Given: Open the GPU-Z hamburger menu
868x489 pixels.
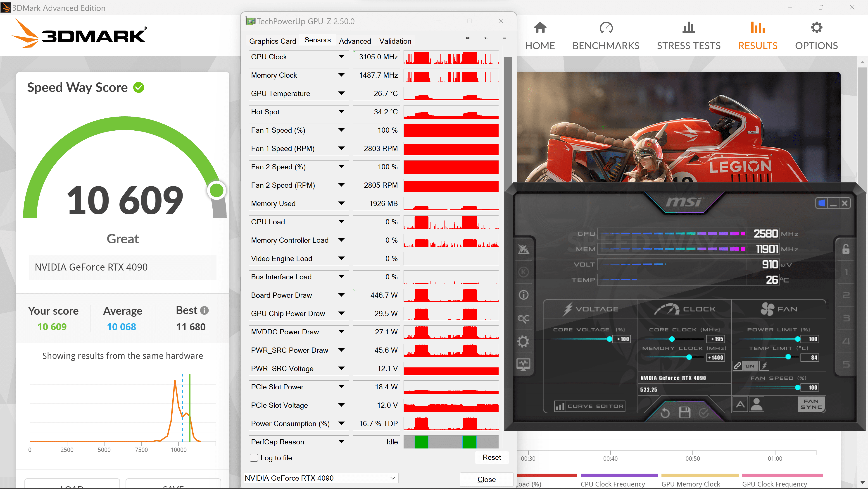Looking at the screenshot, I should 504,38.
